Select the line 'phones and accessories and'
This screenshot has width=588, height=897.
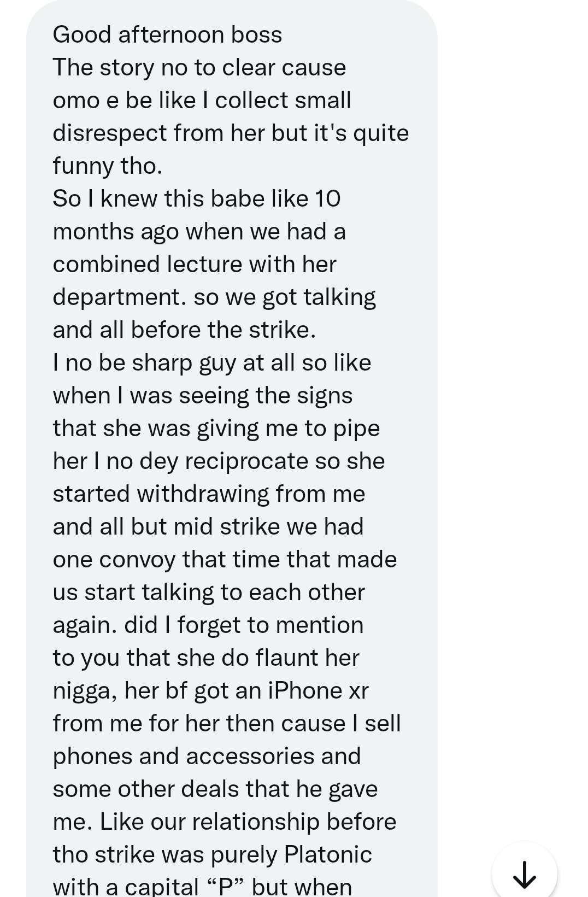pyautogui.click(x=207, y=757)
